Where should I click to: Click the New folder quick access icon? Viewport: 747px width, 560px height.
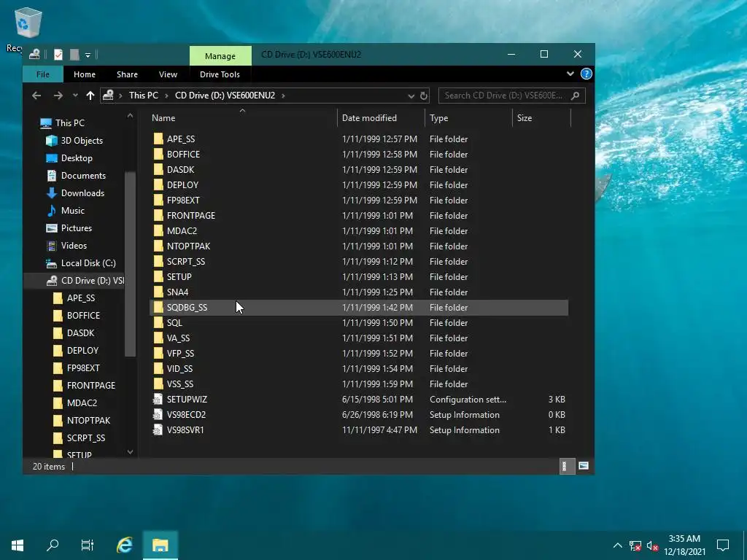tap(74, 55)
